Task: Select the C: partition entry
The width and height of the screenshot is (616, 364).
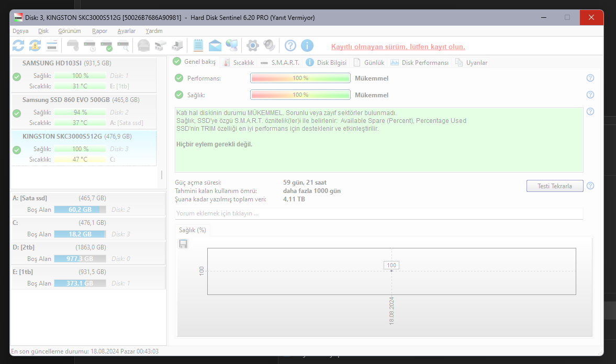Action: (x=88, y=228)
